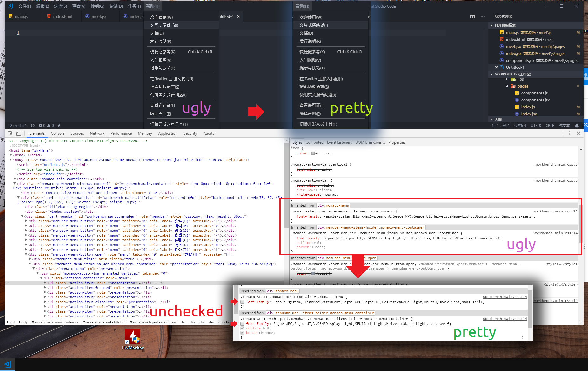Open DevTools options via the three-dot icon
The height and width of the screenshot is (371, 588).
[570, 133]
